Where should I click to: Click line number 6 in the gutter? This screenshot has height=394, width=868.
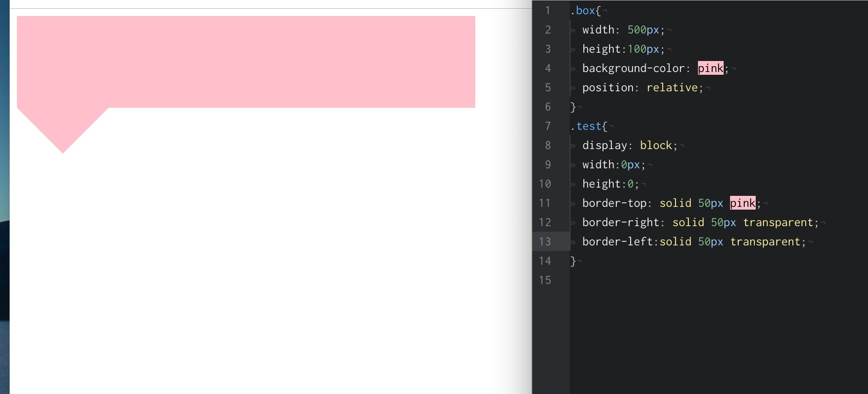(548, 107)
